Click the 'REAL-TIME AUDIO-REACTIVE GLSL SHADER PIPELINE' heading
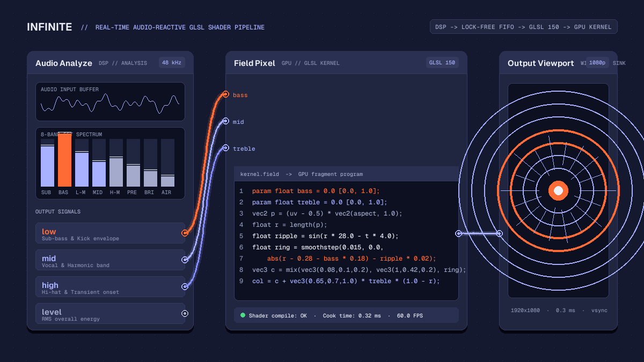The height and width of the screenshot is (362, 644). (180, 27)
